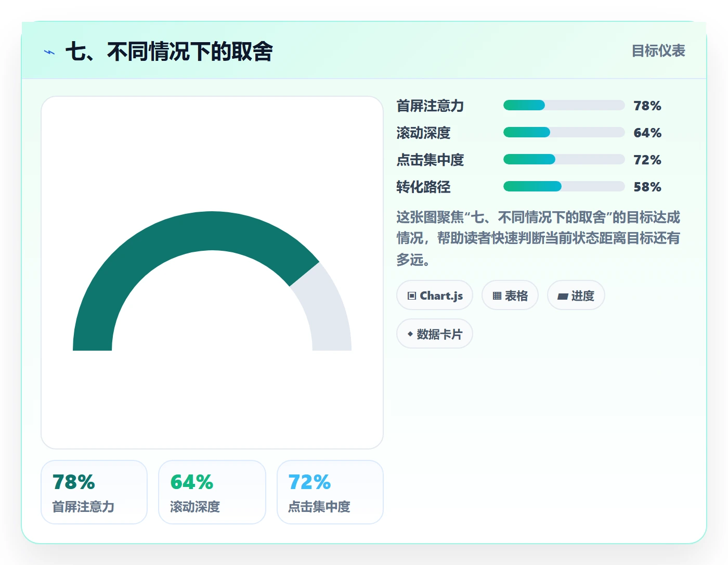Click the 点击集中度 progress bar
The width and height of the screenshot is (728, 565).
(x=564, y=159)
